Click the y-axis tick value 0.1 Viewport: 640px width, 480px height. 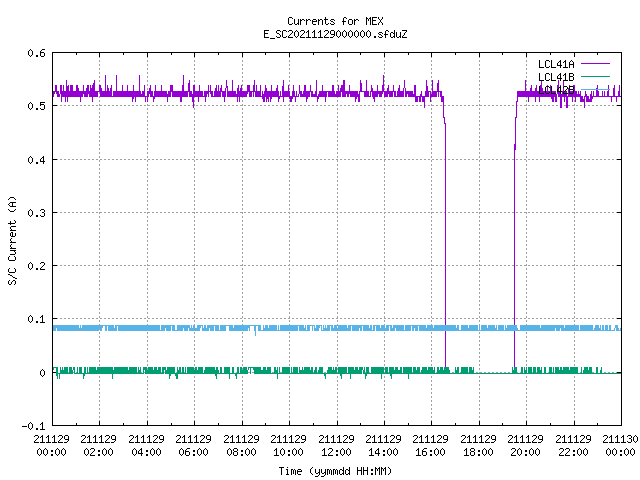(36, 319)
